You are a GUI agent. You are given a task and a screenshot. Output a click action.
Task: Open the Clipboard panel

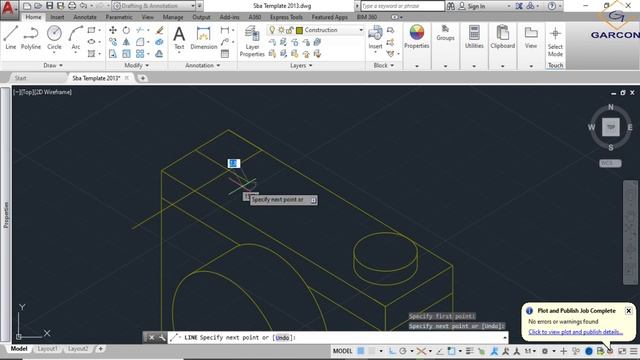(502, 37)
